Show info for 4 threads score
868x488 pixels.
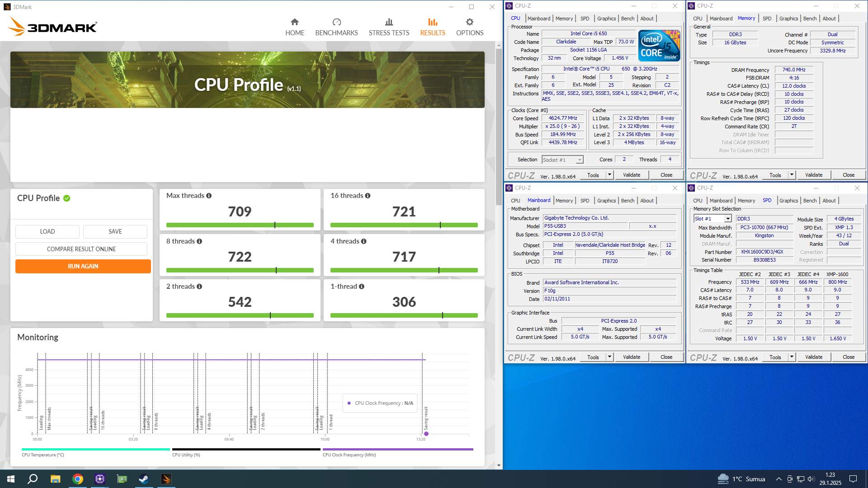363,241
